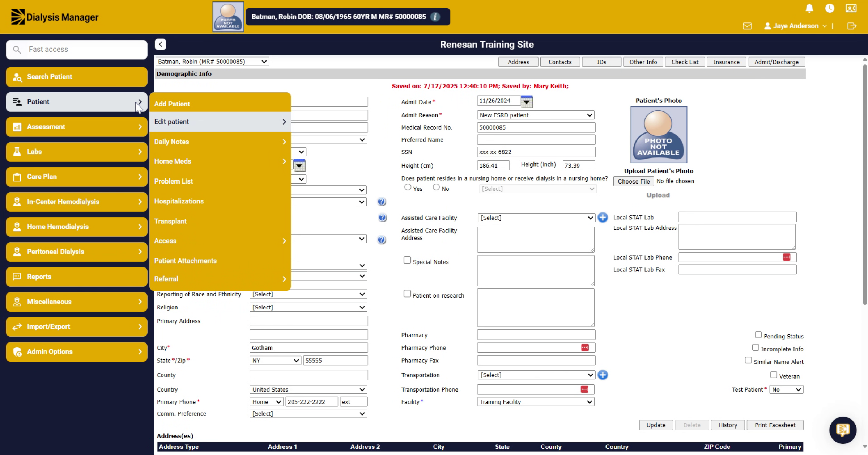The height and width of the screenshot is (455, 868).
Task: Open Test Patient dropdown
Action: (x=786, y=389)
